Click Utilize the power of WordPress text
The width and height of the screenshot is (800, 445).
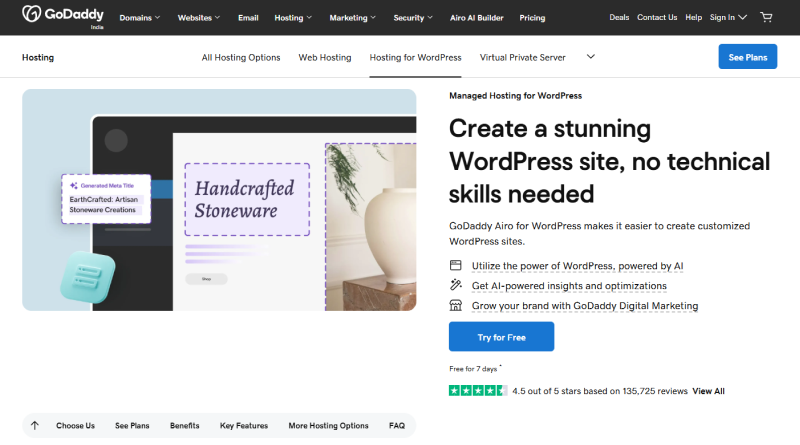tap(577, 266)
